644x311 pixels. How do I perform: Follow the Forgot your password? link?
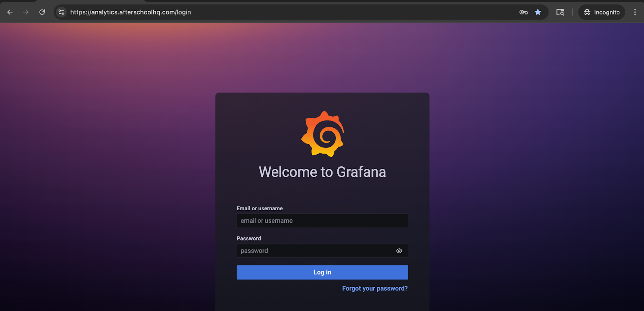[x=375, y=288]
